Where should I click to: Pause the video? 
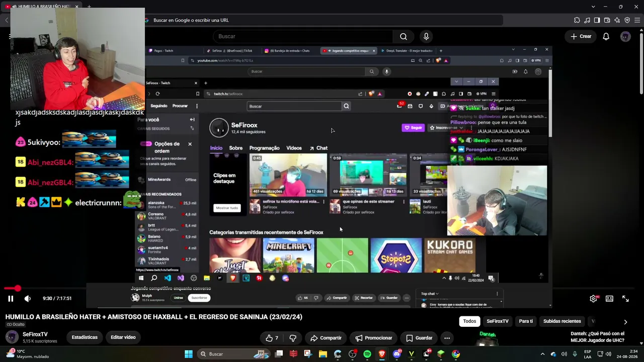tap(10, 299)
